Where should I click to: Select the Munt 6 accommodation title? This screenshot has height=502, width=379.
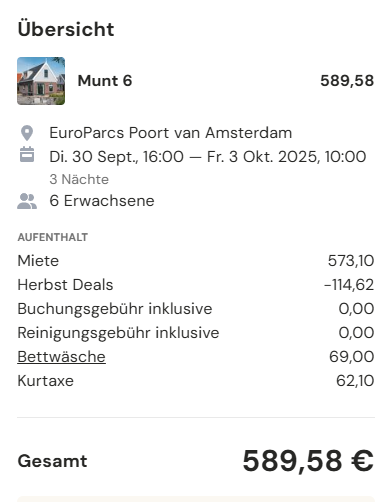(105, 81)
